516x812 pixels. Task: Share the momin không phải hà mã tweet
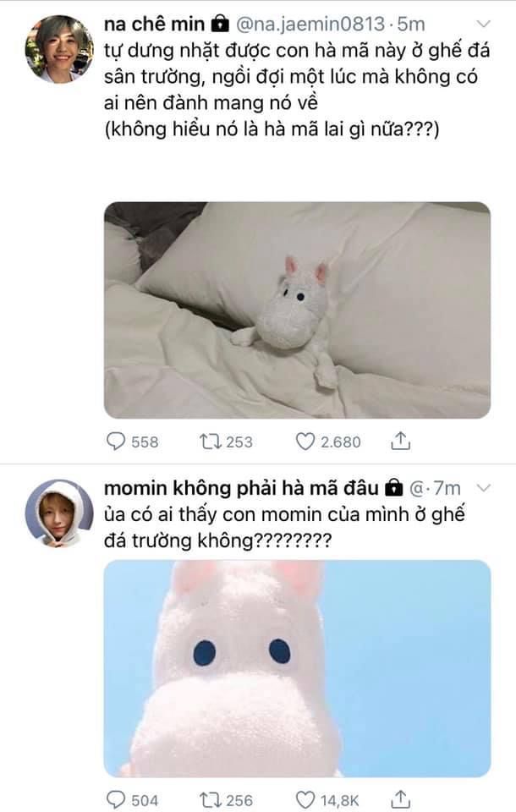coord(400,799)
